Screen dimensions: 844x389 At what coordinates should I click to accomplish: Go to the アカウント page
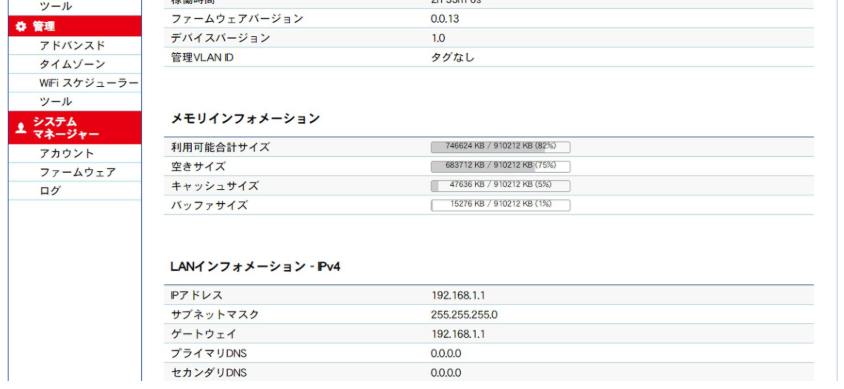coord(67,153)
